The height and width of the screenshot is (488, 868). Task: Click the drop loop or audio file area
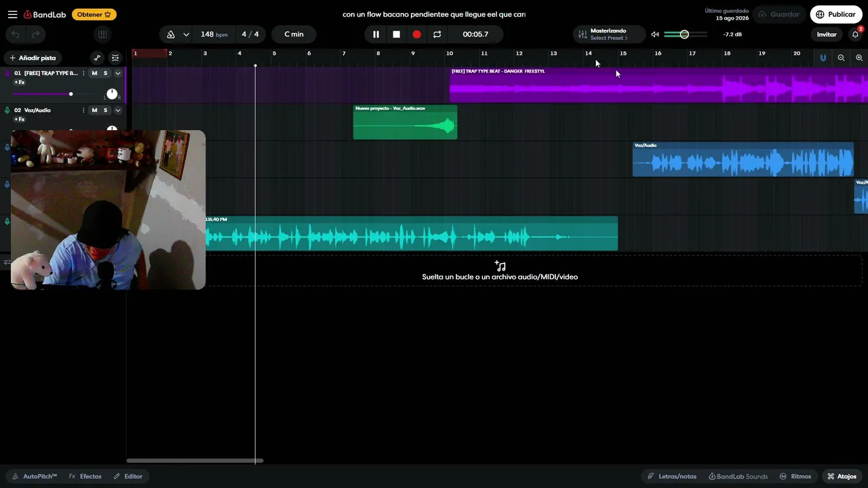500,271
